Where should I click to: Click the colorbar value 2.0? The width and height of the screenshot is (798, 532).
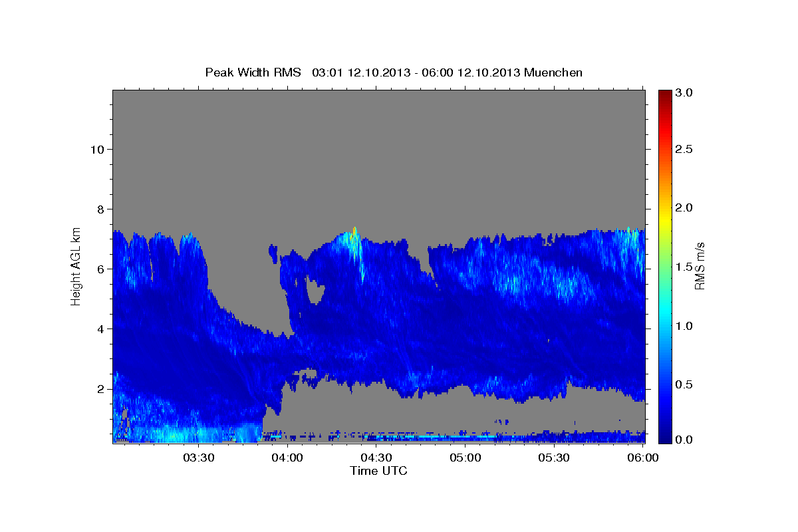(x=685, y=208)
